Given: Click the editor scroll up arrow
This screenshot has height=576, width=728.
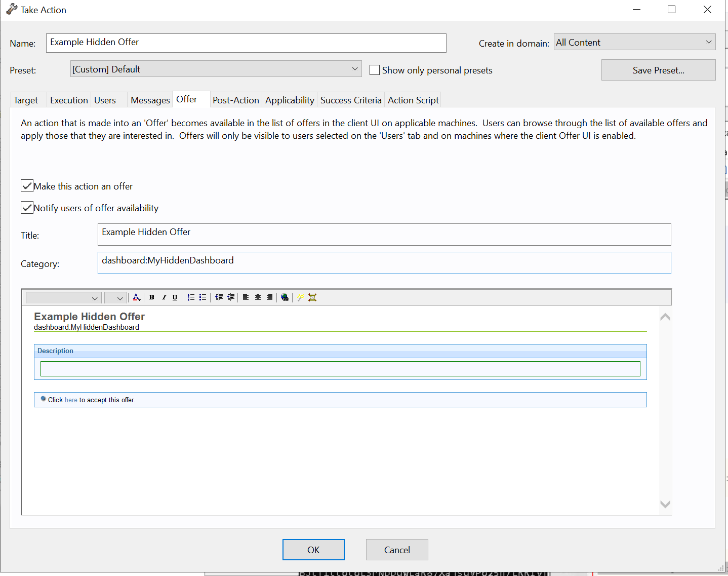Looking at the screenshot, I should tap(665, 317).
